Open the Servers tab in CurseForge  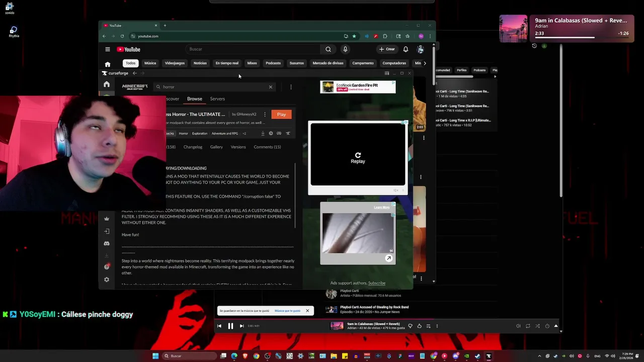pyautogui.click(x=217, y=99)
